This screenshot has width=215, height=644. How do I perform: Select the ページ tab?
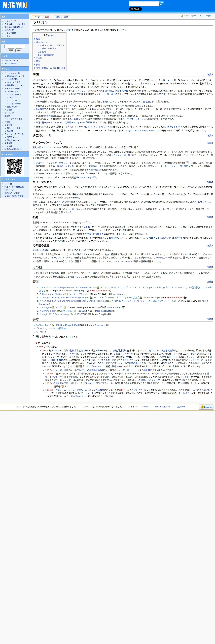point(37,17)
